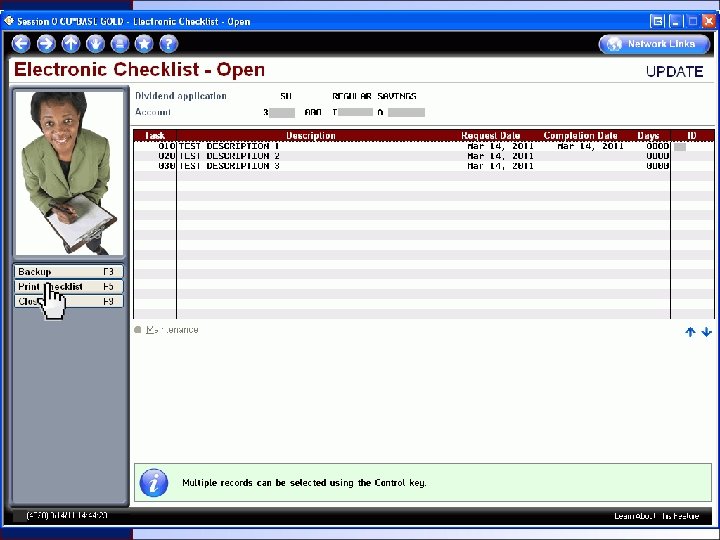Click the forward arrow toolbar icon
Viewport: 720px width, 540px height.
(46, 44)
